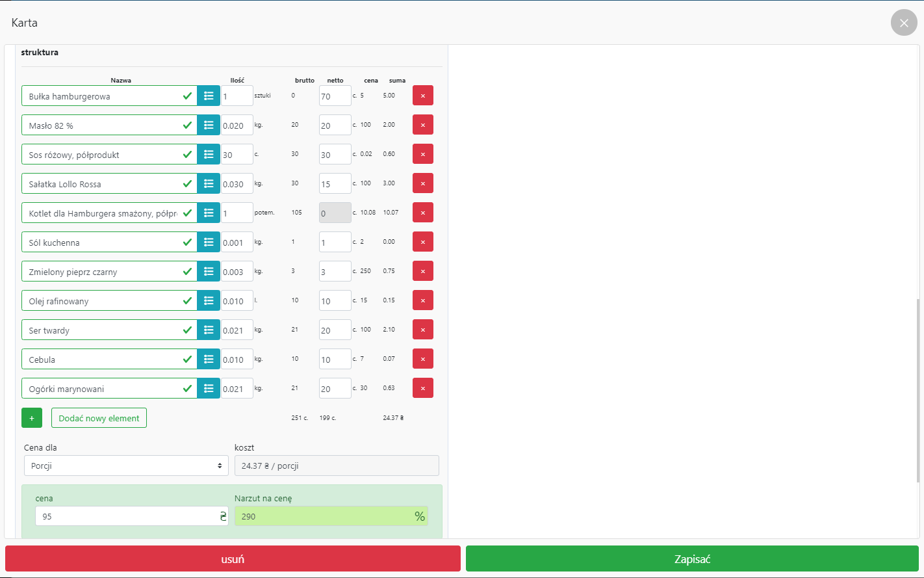Screen dimensions: 924x578
Task: Open the Cena dla Porcji dropdown
Action: click(126, 466)
